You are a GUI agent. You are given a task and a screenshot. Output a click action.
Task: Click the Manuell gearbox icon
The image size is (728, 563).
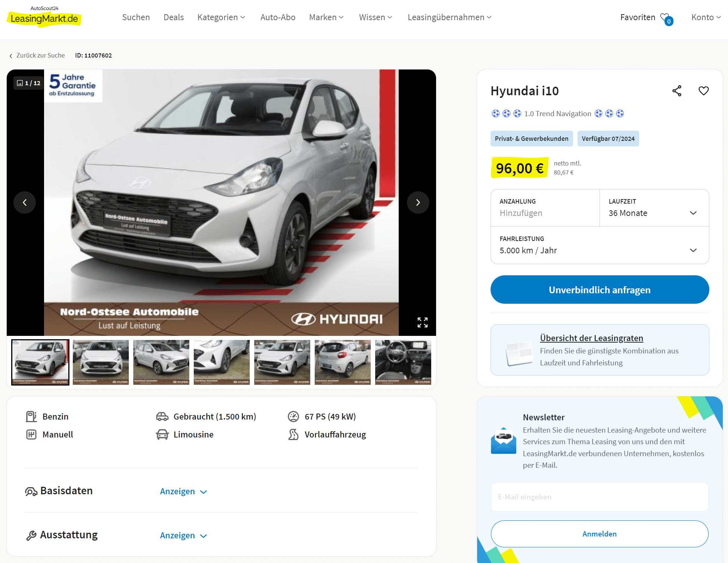(x=31, y=434)
